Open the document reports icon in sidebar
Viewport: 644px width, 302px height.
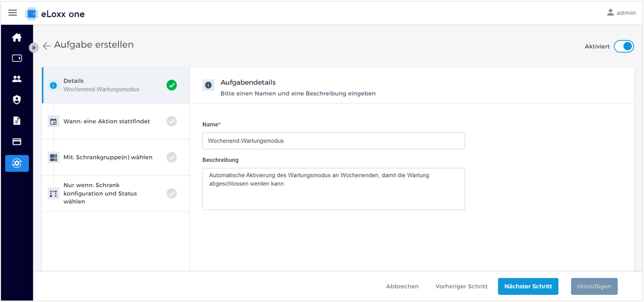[17, 121]
